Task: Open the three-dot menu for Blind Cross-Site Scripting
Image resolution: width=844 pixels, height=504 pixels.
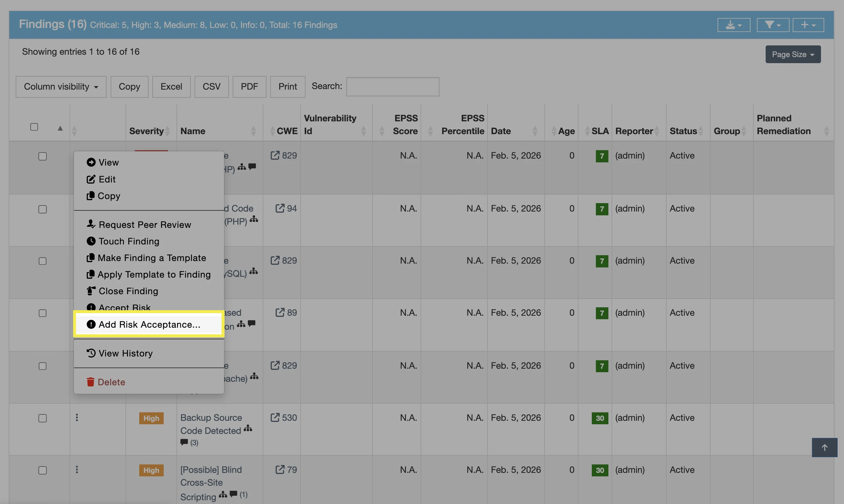Action: 77,469
